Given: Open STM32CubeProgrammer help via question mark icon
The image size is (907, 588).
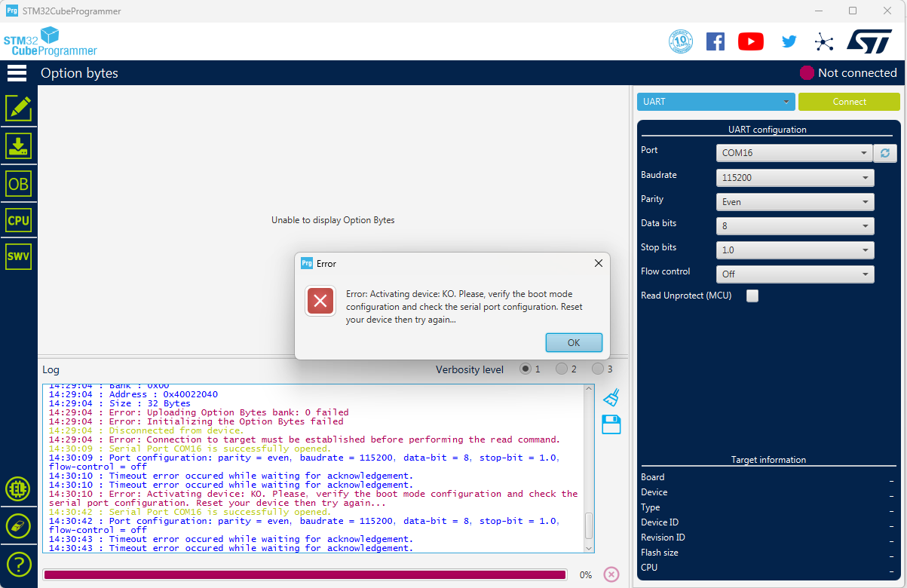Looking at the screenshot, I should 18,564.
